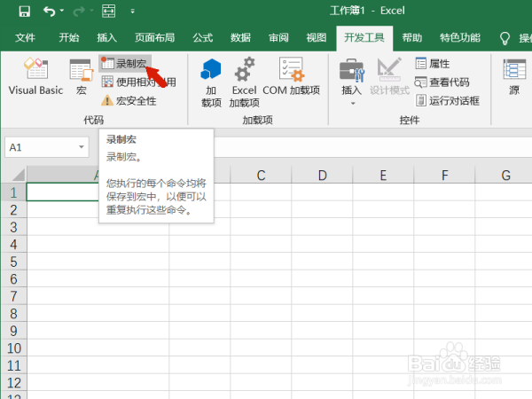The height and width of the screenshot is (399, 532).
Task: Toggle 设计模式 design mode
Action: click(x=389, y=76)
